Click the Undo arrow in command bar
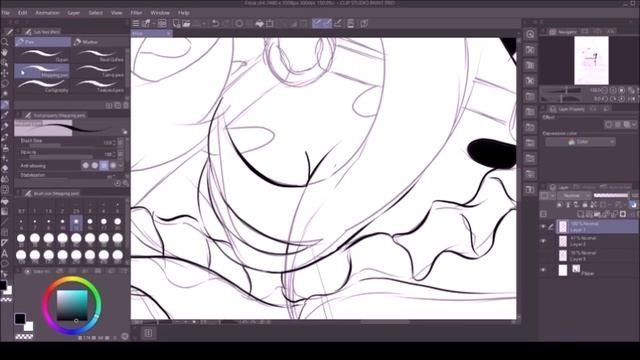Viewport: 640px width, 360px height. 215,24
